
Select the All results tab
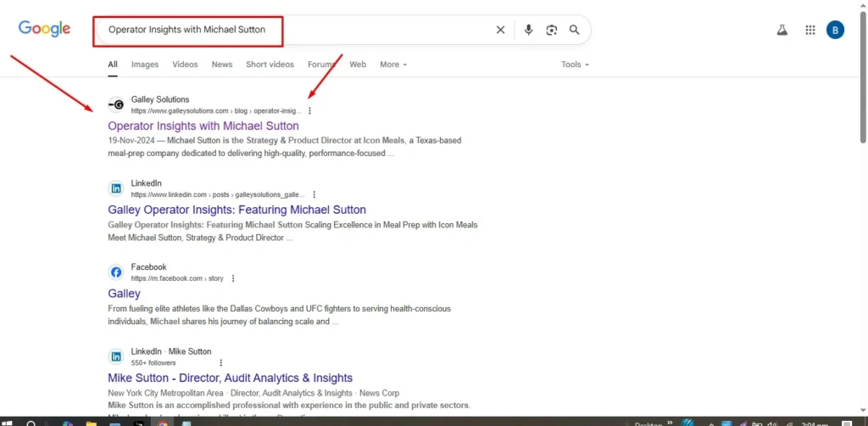click(x=113, y=64)
